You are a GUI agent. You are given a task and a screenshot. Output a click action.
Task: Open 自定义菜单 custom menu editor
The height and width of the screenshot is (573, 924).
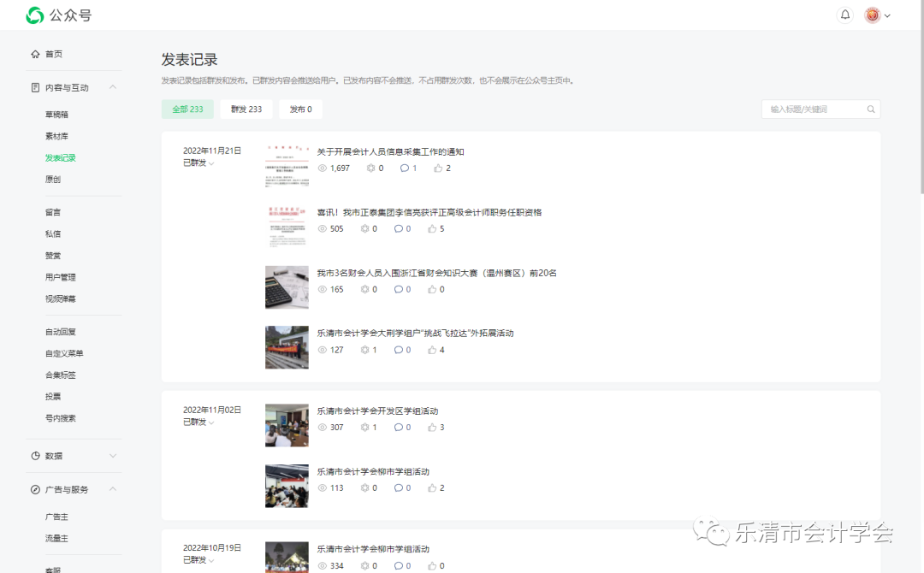(62, 352)
